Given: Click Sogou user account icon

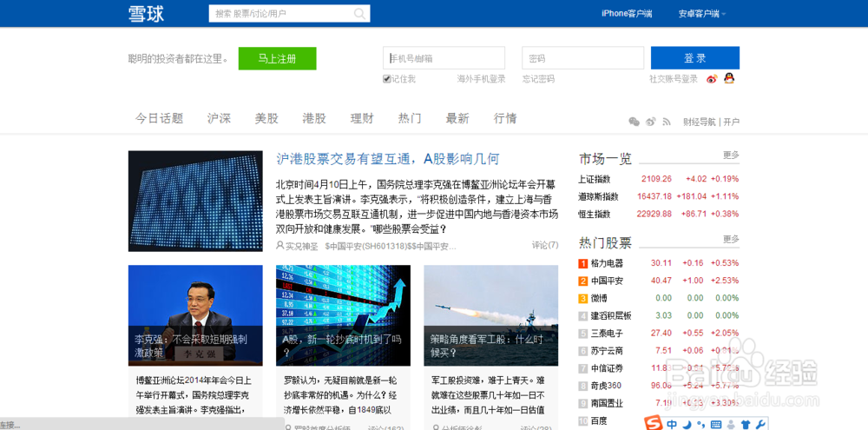Looking at the screenshot, I should click(x=731, y=425).
